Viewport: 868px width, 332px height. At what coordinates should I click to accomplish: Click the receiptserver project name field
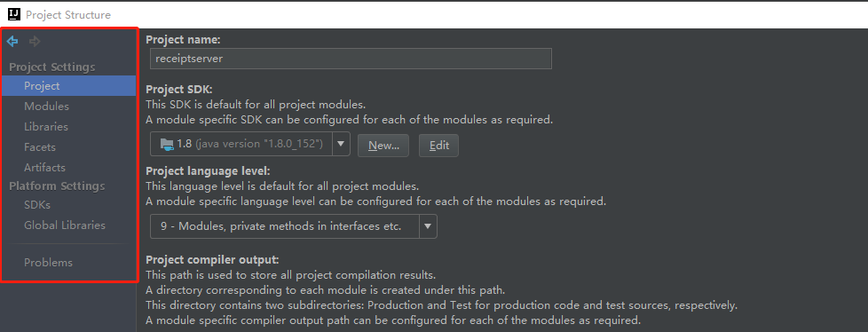[351, 59]
